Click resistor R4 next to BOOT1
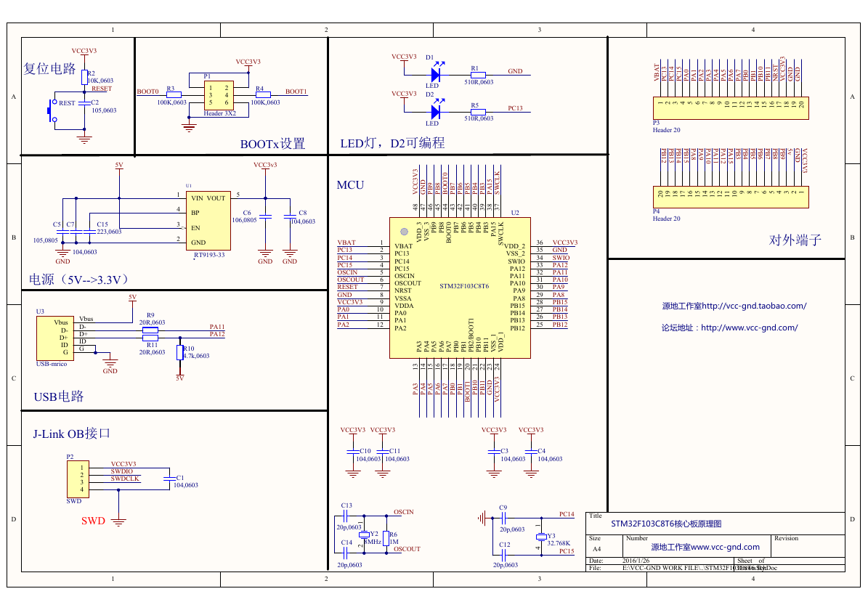 click(x=263, y=95)
